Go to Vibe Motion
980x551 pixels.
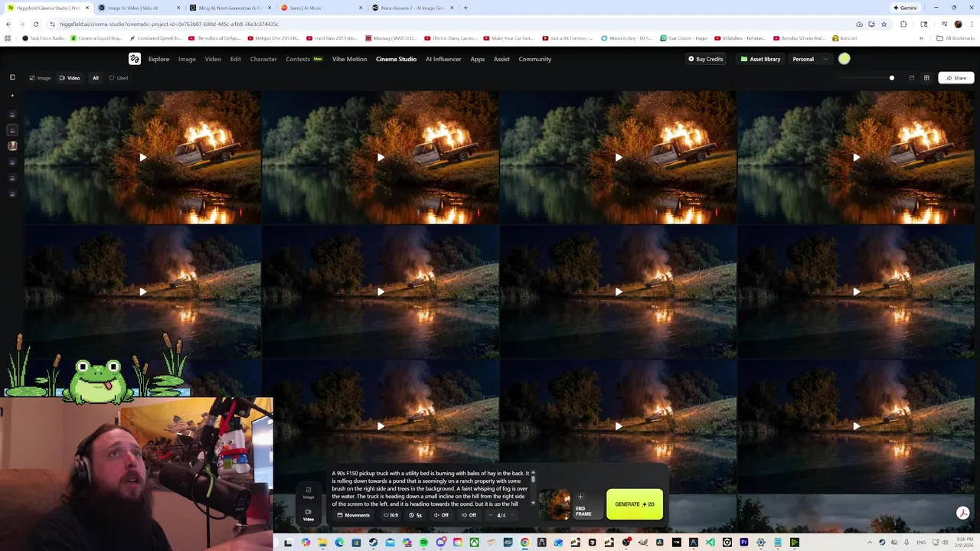tap(349, 59)
